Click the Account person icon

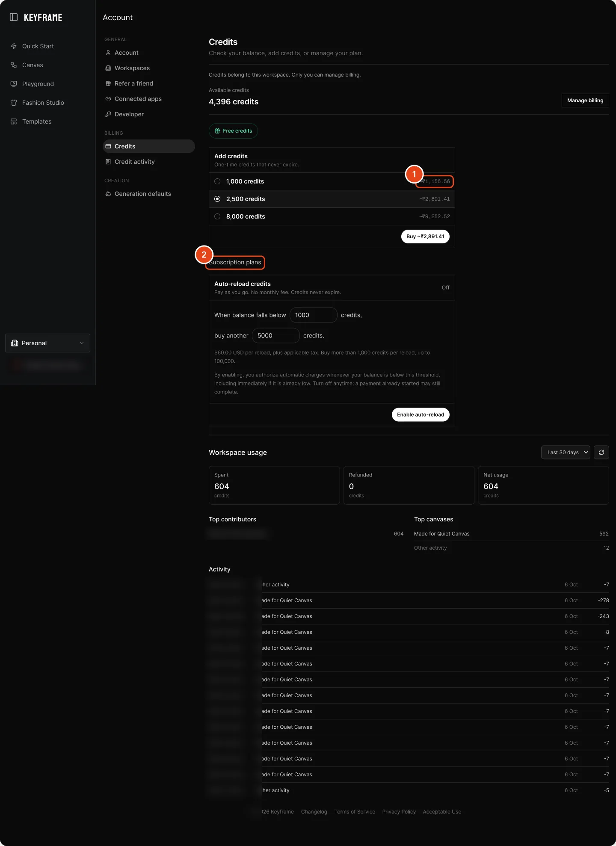[108, 53]
